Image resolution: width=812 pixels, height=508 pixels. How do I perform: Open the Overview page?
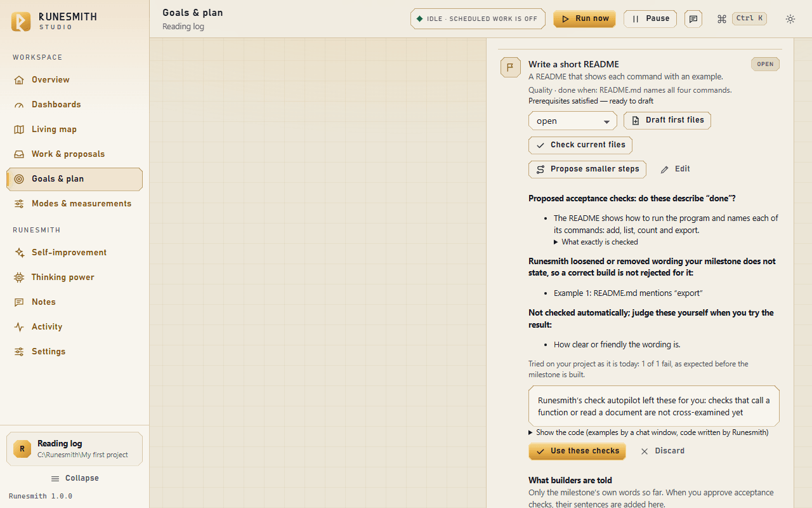[x=75, y=80]
